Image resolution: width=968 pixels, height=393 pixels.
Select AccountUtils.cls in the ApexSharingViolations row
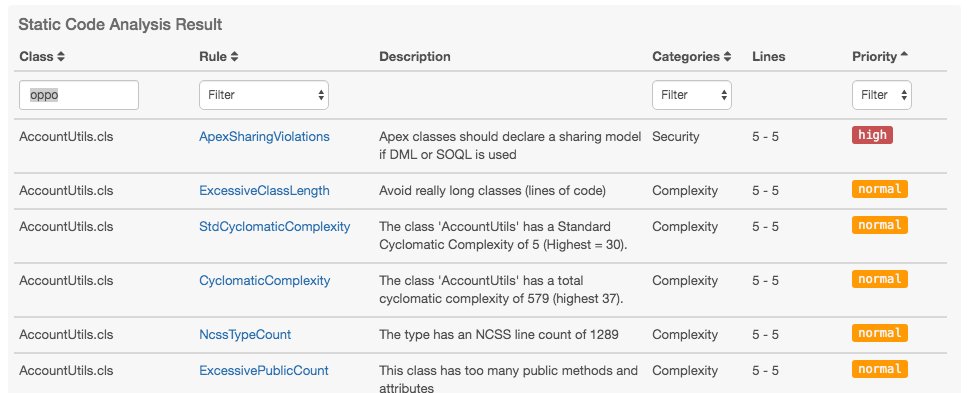click(x=66, y=136)
